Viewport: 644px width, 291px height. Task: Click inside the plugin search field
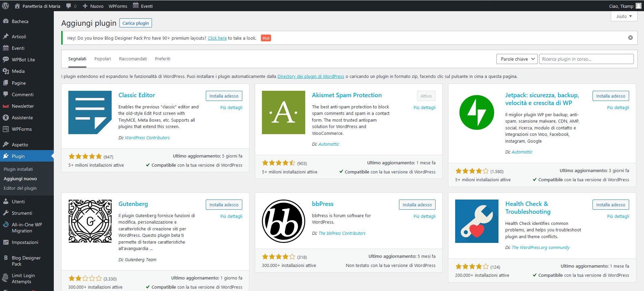click(586, 59)
